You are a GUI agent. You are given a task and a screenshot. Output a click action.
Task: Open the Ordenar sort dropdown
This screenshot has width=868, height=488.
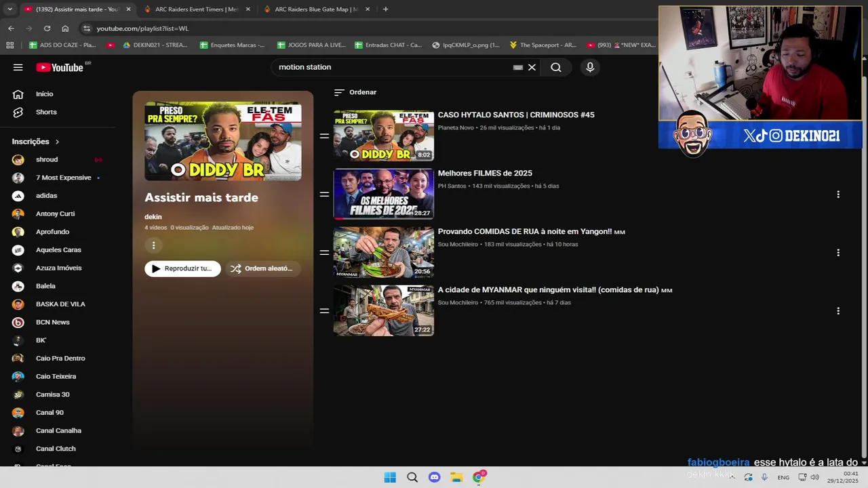tap(355, 92)
